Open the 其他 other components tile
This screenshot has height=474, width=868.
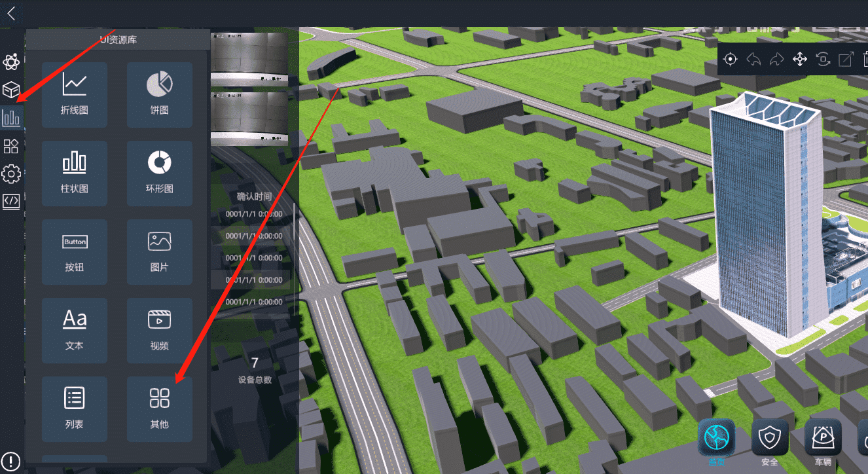(160, 409)
